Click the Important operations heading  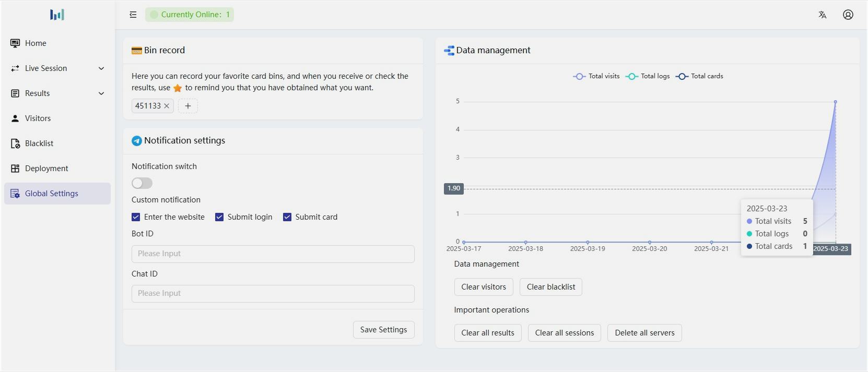pyautogui.click(x=491, y=310)
